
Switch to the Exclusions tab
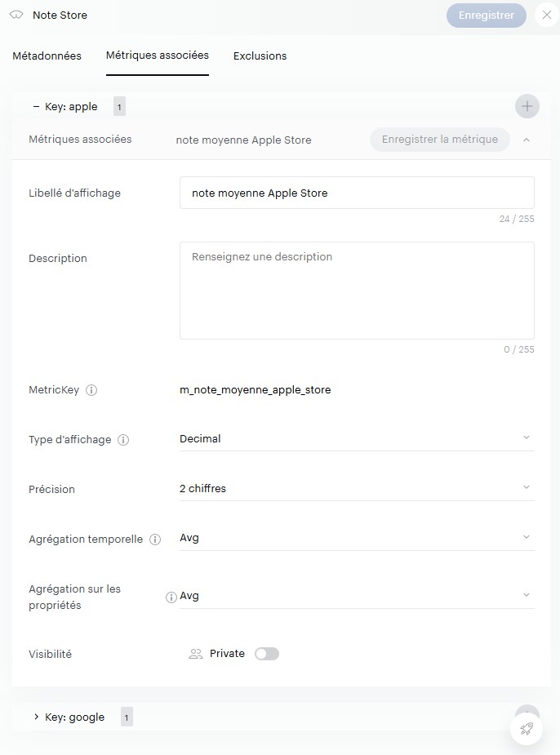tap(260, 56)
